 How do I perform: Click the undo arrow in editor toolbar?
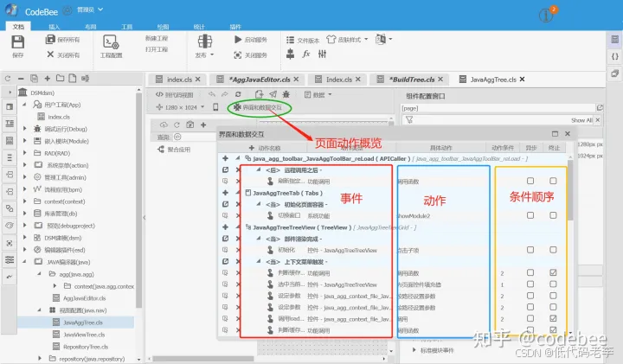point(212,94)
